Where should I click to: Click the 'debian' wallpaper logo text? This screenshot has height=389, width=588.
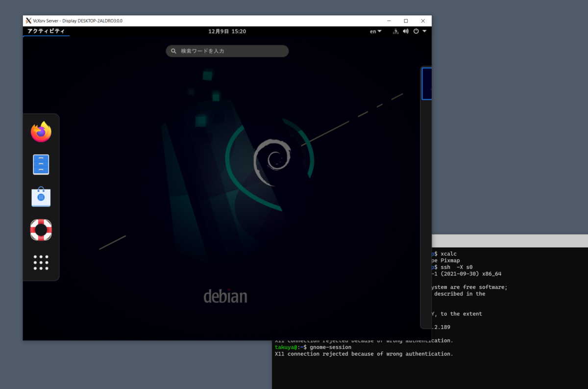click(226, 296)
